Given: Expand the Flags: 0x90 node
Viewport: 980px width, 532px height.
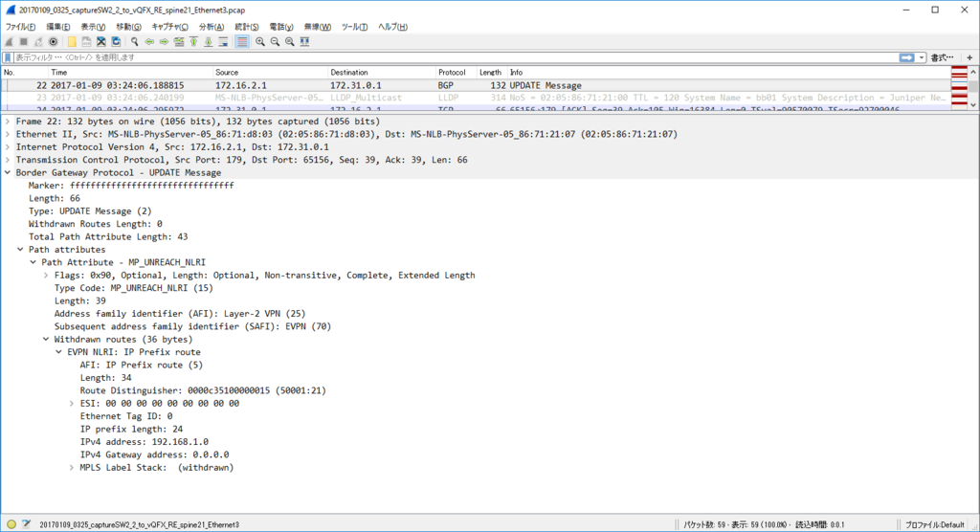Looking at the screenshot, I should pos(46,275).
